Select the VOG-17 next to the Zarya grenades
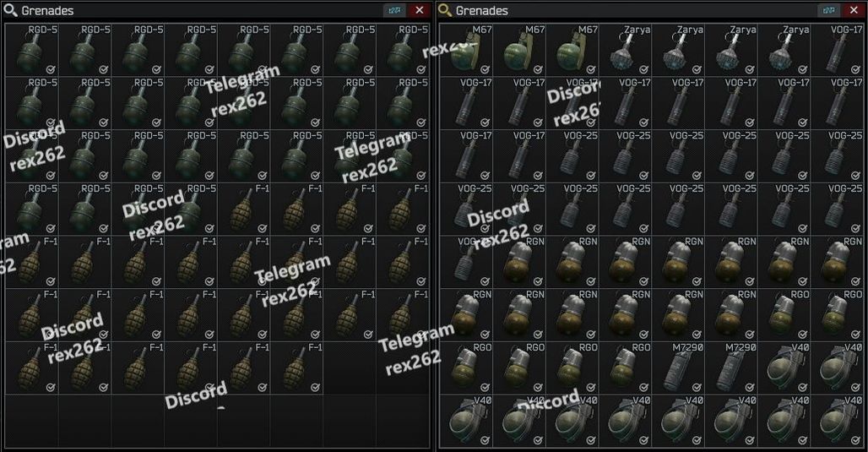 pos(837,50)
